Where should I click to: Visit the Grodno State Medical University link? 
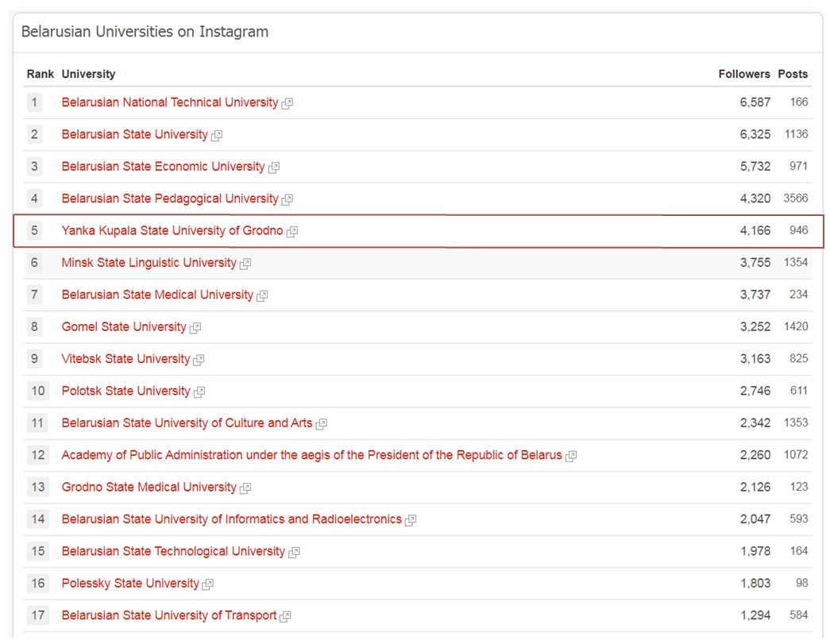point(149,487)
